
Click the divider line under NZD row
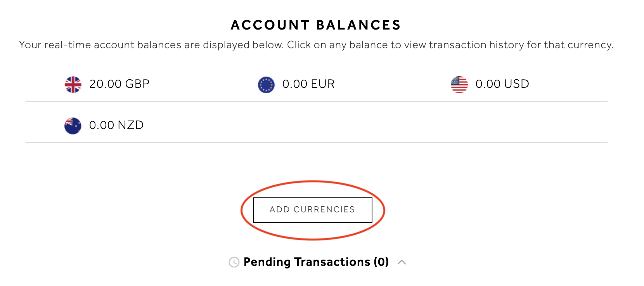pyautogui.click(x=317, y=143)
